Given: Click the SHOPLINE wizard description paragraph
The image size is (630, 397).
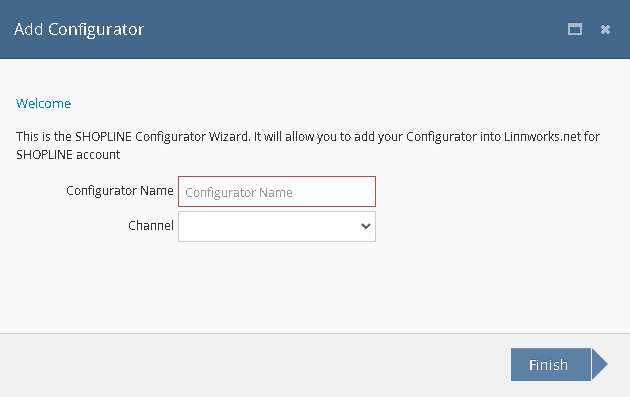Looking at the screenshot, I should click(308, 145).
